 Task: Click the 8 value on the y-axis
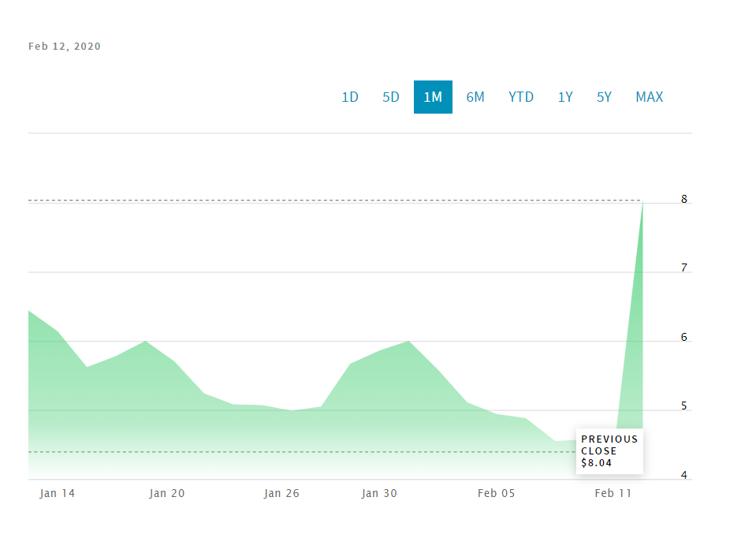click(x=684, y=200)
